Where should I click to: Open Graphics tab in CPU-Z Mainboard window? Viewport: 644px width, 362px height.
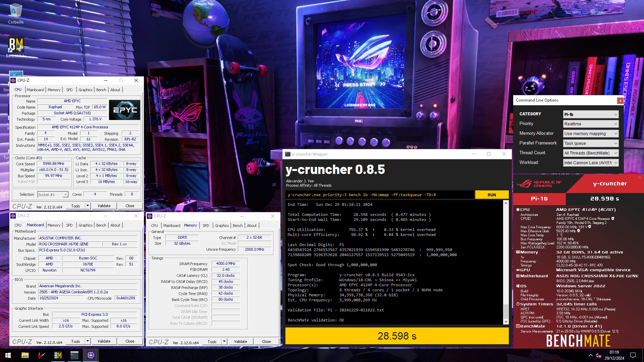tap(85, 225)
